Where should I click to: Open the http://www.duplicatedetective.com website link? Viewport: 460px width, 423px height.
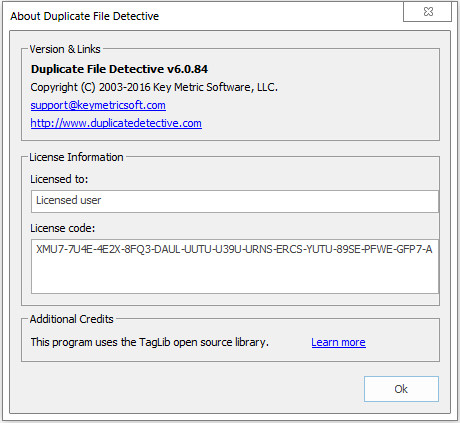point(116,123)
